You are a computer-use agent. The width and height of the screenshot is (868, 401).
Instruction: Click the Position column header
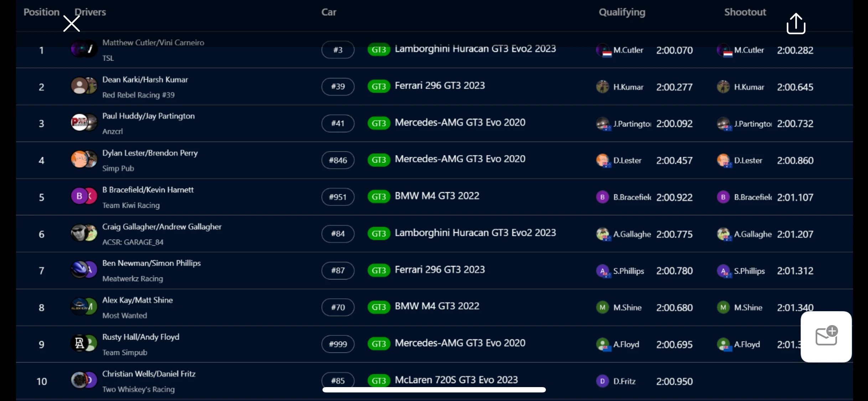pos(41,12)
